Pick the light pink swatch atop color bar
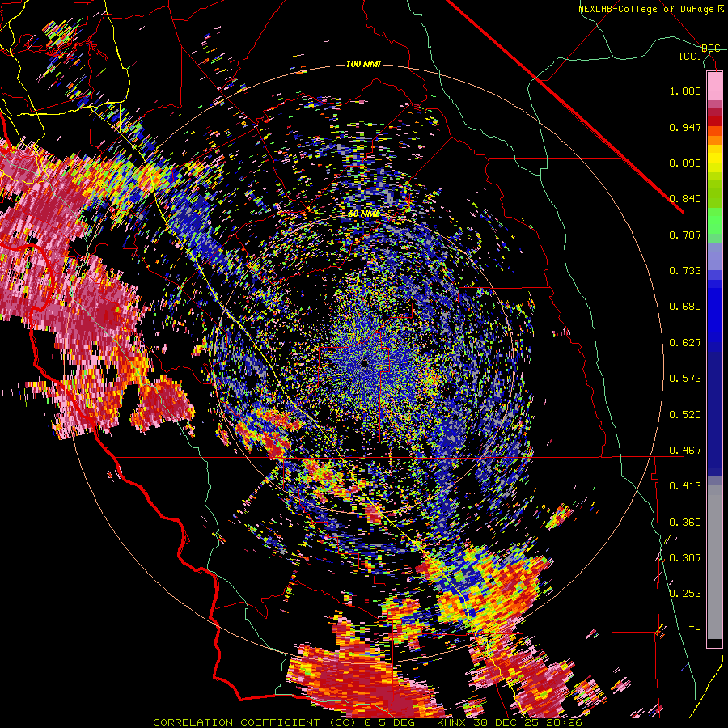Screen dimensions: 728x728 [714, 86]
